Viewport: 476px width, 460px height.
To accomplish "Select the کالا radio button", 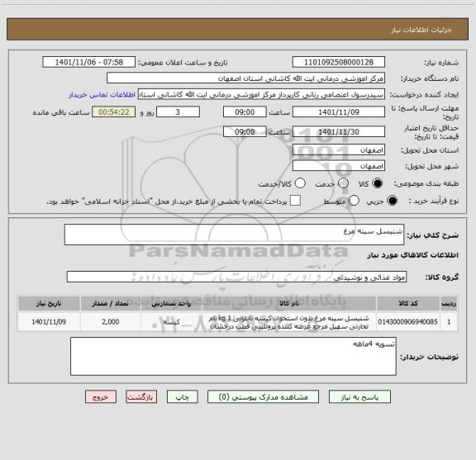I will 378,183.
